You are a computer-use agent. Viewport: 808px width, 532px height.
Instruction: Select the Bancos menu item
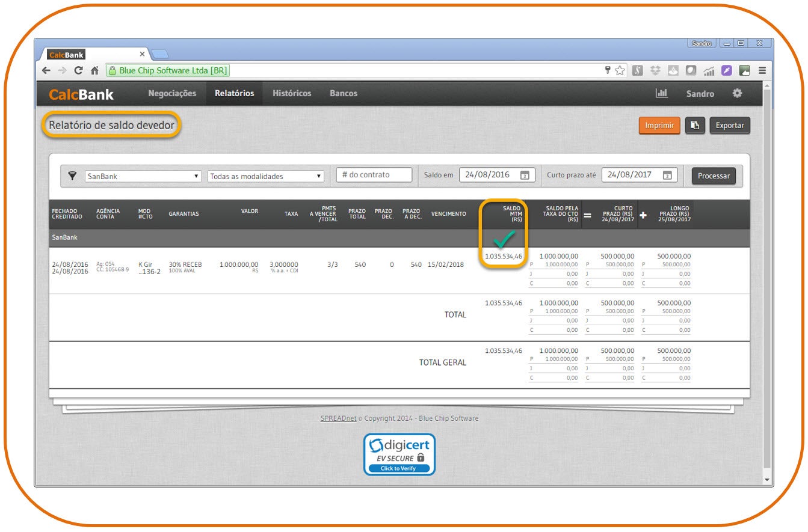[344, 93]
